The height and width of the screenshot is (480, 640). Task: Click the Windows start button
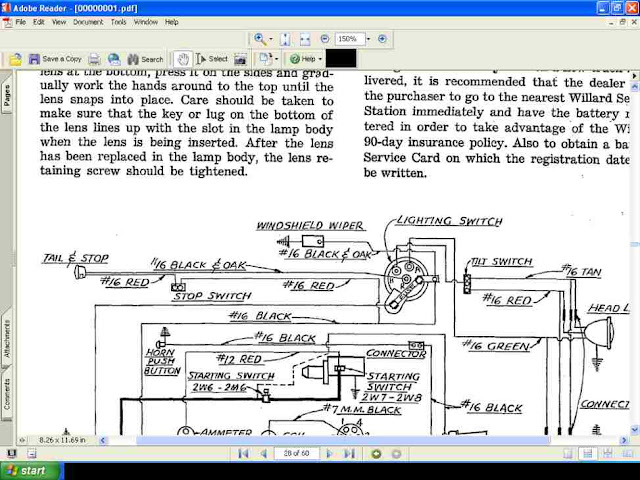click(x=30, y=471)
